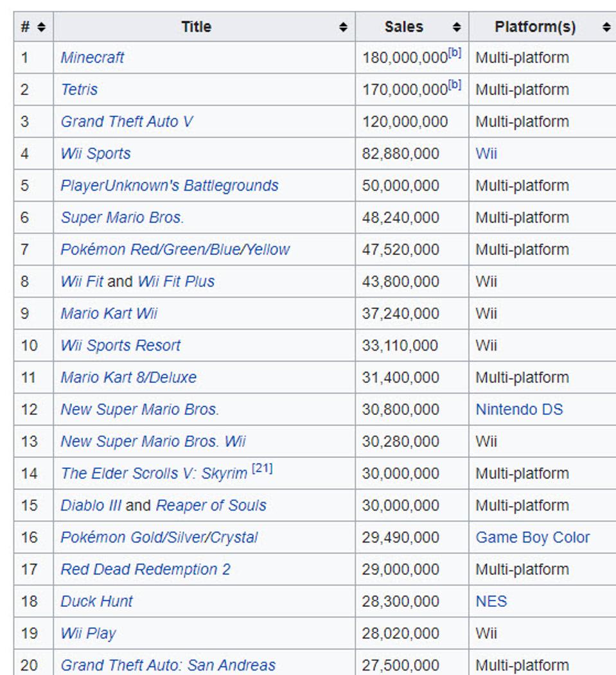Sort table by Title column arrows
The image size is (616, 675).
click(x=344, y=27)
